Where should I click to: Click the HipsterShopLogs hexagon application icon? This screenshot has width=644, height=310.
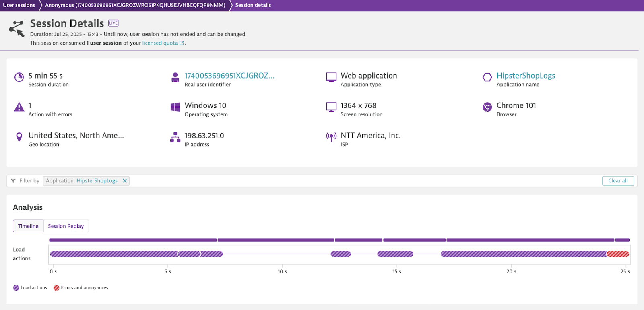click(x=487, y=77)
